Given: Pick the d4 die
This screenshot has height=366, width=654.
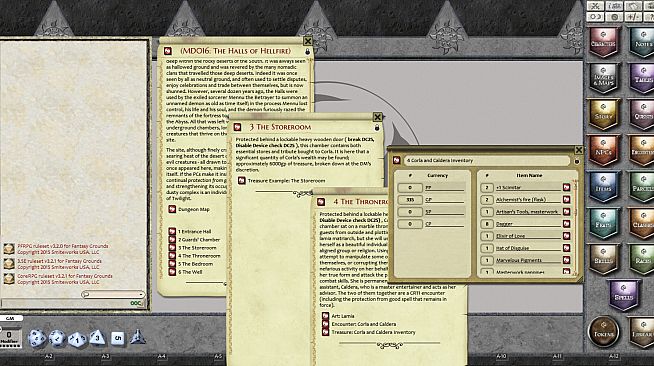Looking at the screenshot, I should click(137, 337).
